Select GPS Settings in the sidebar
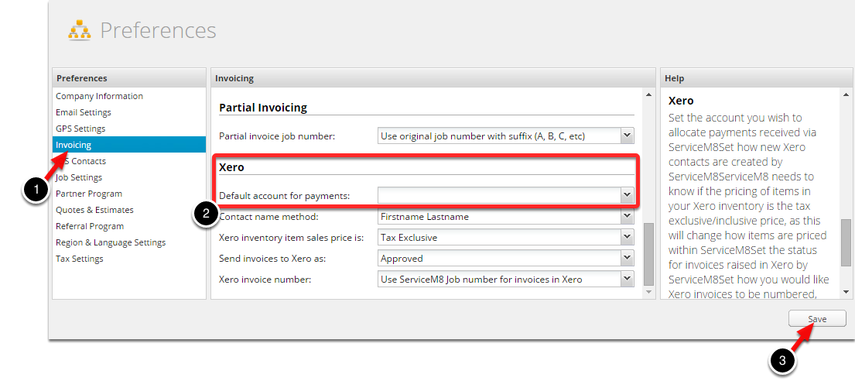 click(x=81, y=129)
